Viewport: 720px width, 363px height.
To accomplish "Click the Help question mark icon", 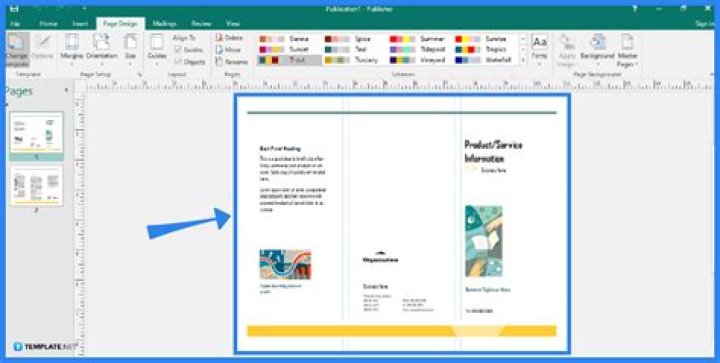I will pos(635,8).
